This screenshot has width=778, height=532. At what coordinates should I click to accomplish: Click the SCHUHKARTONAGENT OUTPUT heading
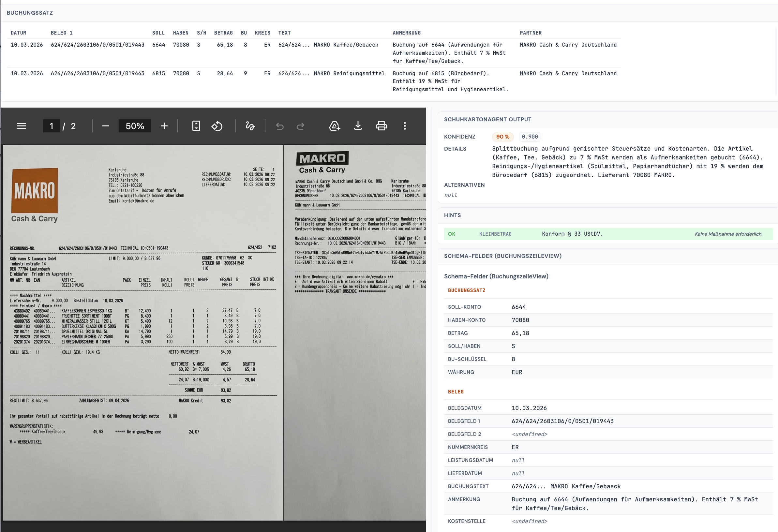point(487,119)
